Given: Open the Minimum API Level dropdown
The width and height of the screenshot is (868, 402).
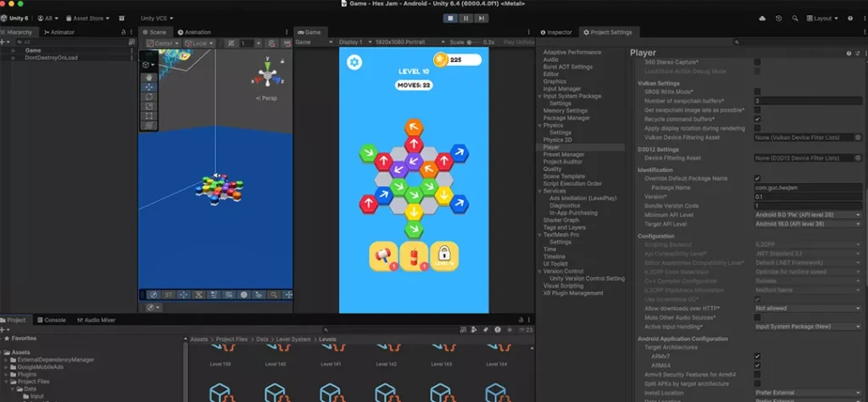Looking at the screenshot, I should pyautogui.click(x=808, y=215).
